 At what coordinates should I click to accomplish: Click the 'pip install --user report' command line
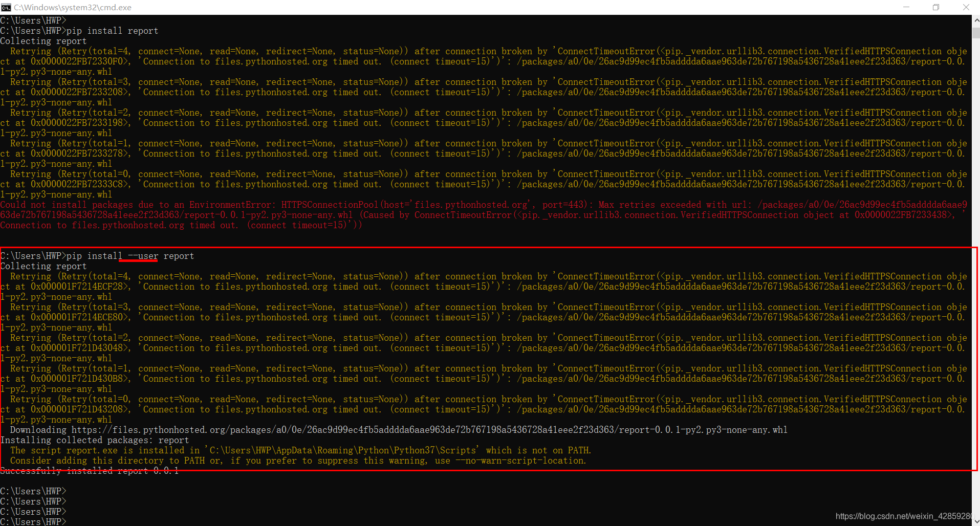click(97, 256)
